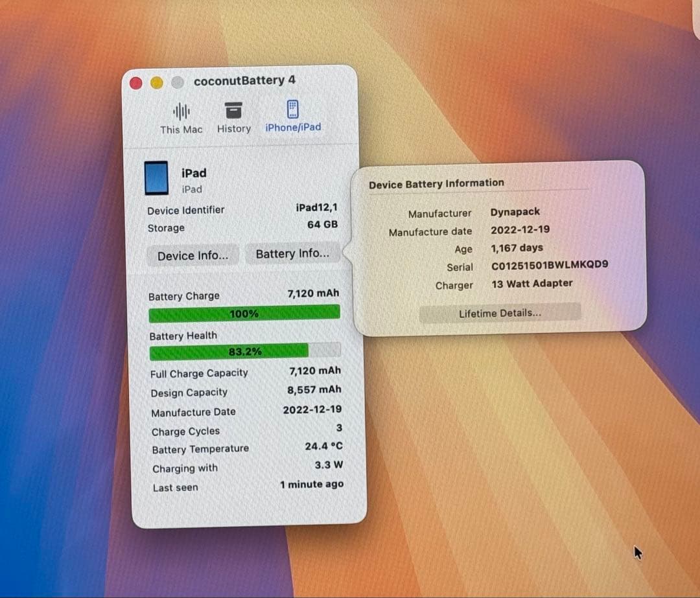This screenshot has height=598, width=700.
Task: Click the 13 Watt Adapter charger value
Action: (531, 284)
